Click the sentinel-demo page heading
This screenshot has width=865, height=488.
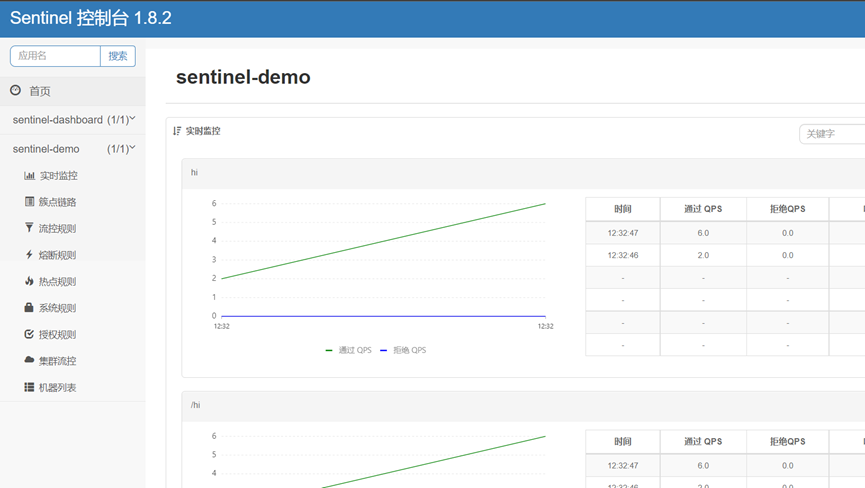click(243, 77)
